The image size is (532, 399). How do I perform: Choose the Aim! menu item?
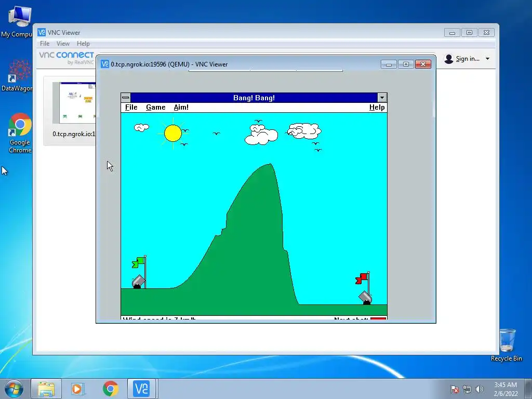click(x=181, y=107)
